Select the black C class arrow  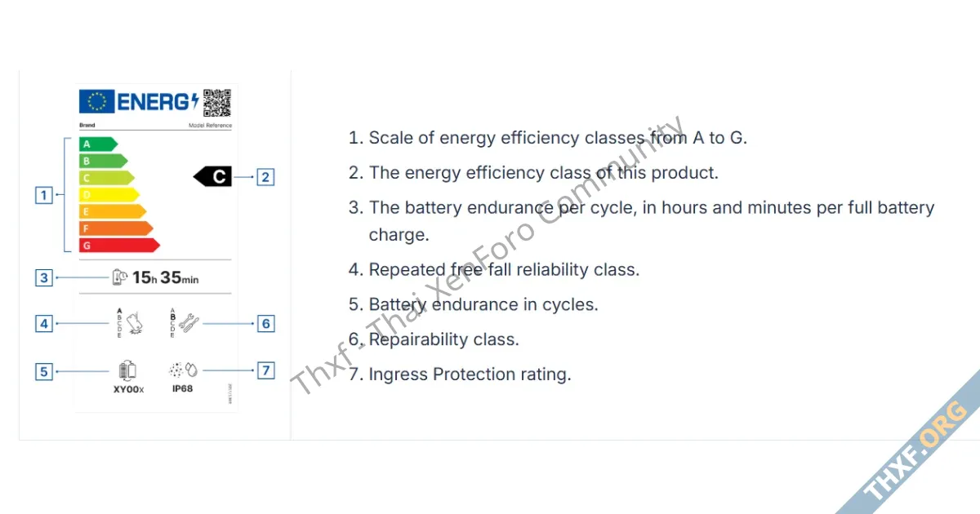tap(212, 176)
